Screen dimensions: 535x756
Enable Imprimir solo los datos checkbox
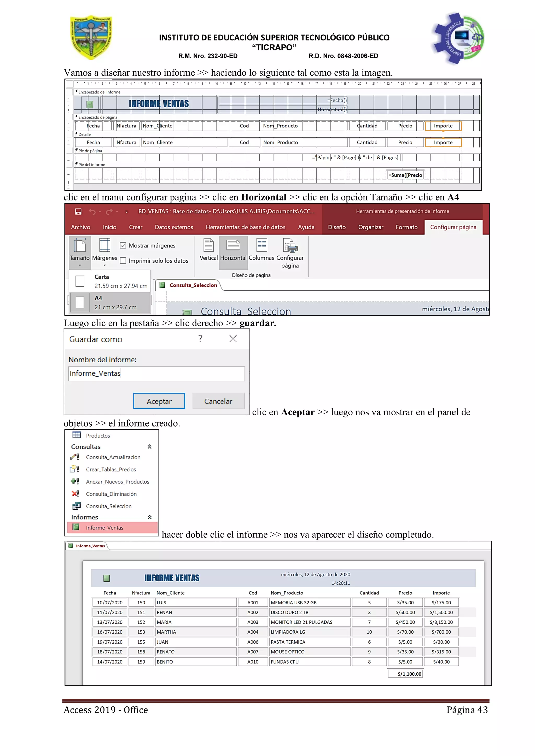pyautogui.click(x=123, y=261)
